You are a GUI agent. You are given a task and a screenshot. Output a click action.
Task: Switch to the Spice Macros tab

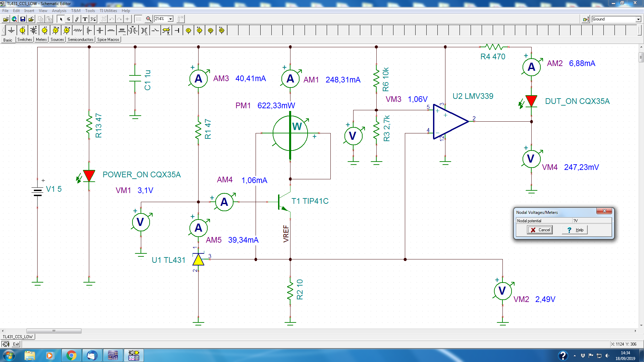coord(108,40)
